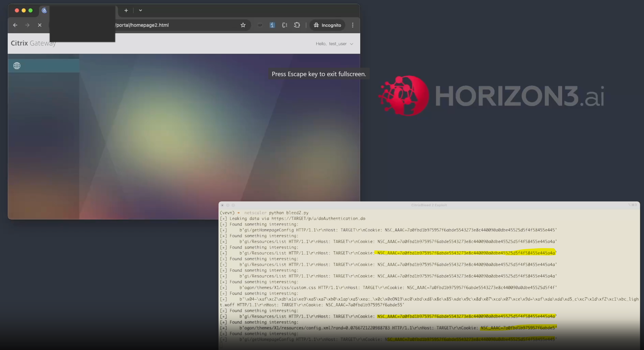Click the address bar URL text
This screenshot has height=350, width=644.
coord(142,25)
